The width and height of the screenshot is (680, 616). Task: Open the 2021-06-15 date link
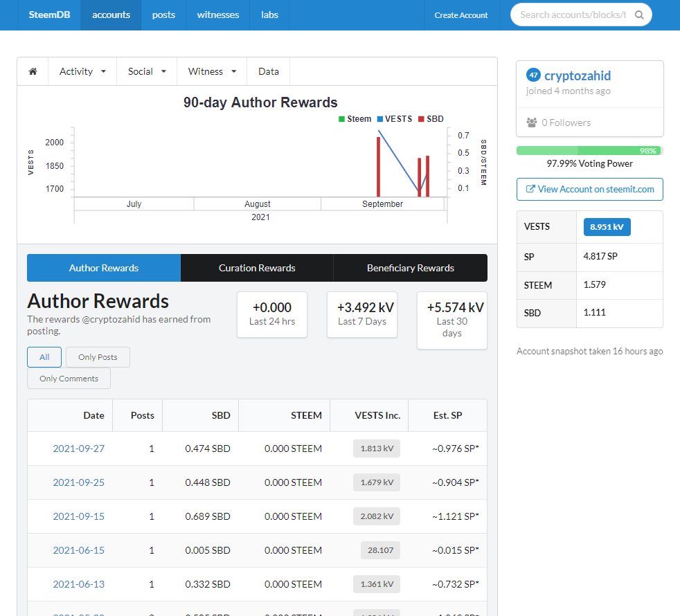pyautogui.click(x=78, y=550)
